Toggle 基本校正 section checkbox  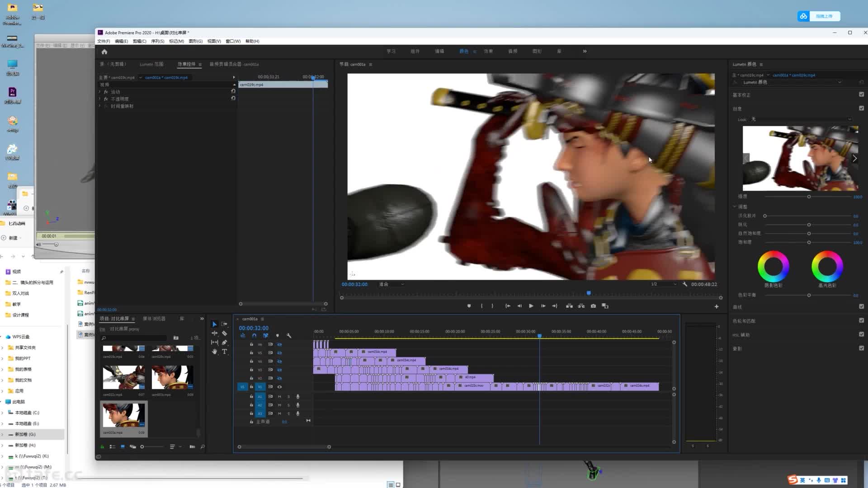[x=861, y=94]
